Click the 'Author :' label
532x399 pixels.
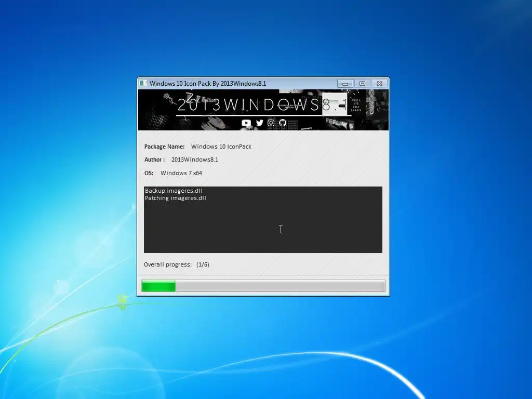tap(154, 159)
